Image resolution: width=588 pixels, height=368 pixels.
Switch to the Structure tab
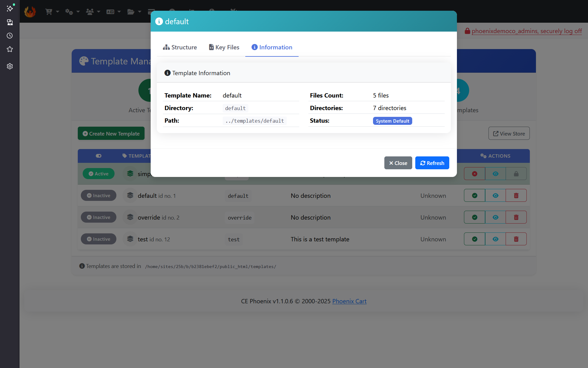(x=180, y=47)
